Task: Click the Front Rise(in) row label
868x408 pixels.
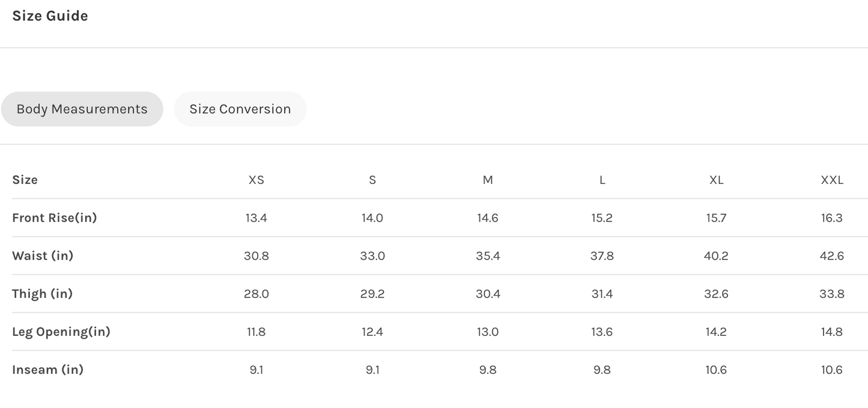Action: pyautogui.click(x=54, y=218)
